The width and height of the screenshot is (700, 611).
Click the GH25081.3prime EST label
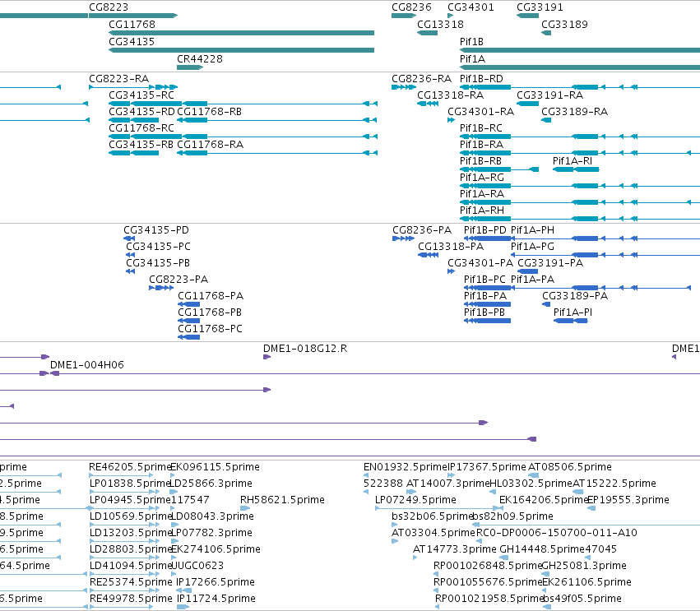pyautogui.click(x=584, y=566)
